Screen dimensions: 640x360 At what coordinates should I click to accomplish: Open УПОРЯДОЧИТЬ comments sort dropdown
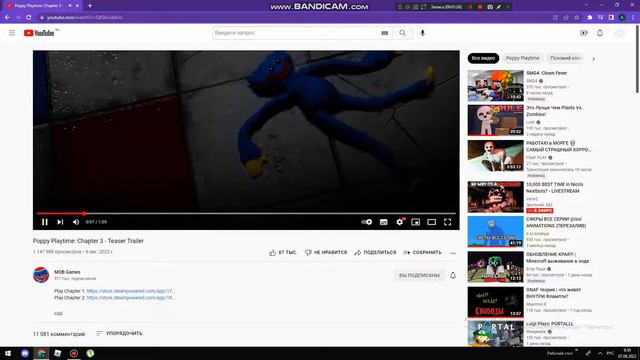tap(119, 333)
